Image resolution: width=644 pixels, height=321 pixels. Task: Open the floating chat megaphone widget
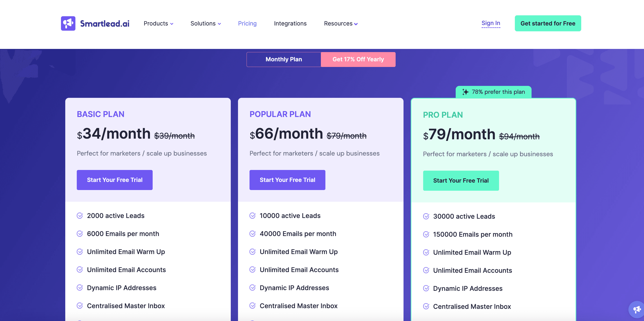point(637,310)
